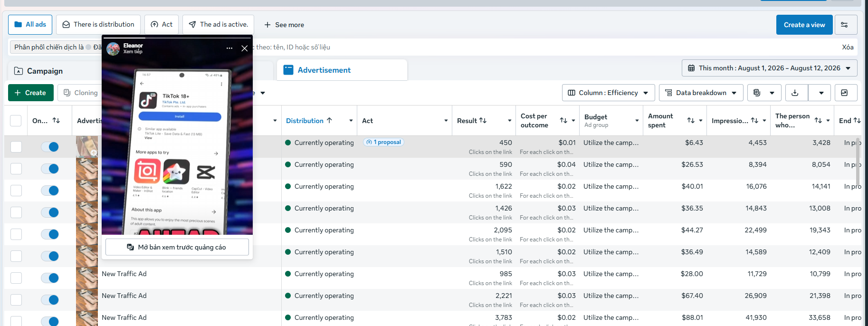Select the All ads view tab
This screenshot has width=868, height=326.
(x=30, y=24)
